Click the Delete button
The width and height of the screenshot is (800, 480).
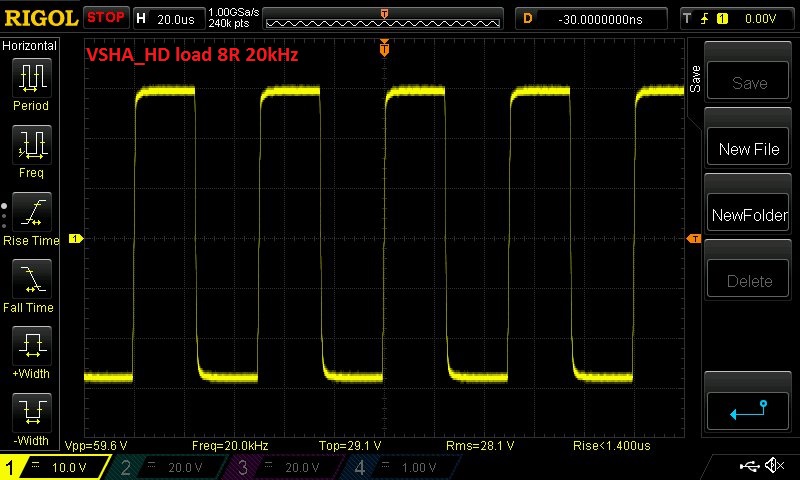(x=748, y=279)
